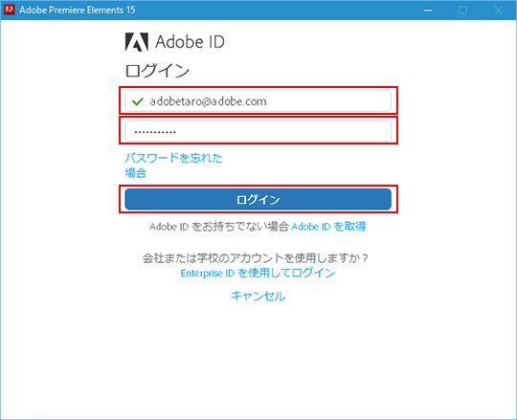Focus the masked password field
This screenshot has width=517, height=420.
coord(258,131)
